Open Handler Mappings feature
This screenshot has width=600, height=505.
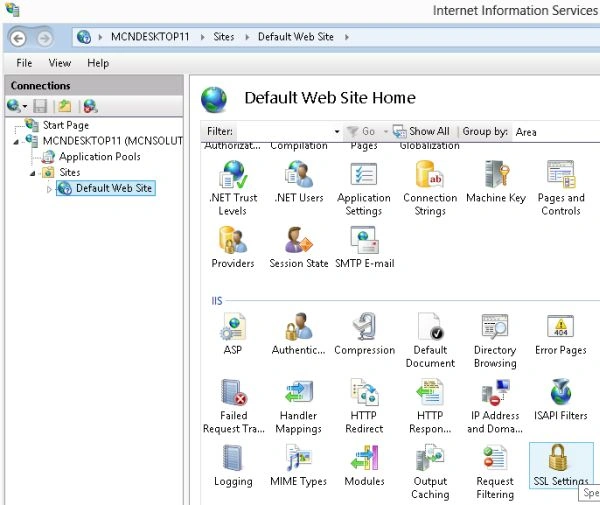[x=298, y=406]
